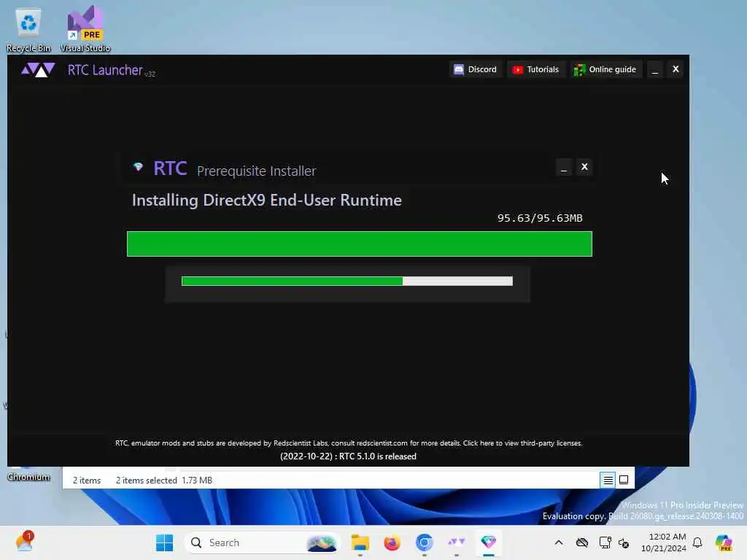The image size is (747, 560).
Task: Open the widgets icon with notification badge
Action: (24, 542)
